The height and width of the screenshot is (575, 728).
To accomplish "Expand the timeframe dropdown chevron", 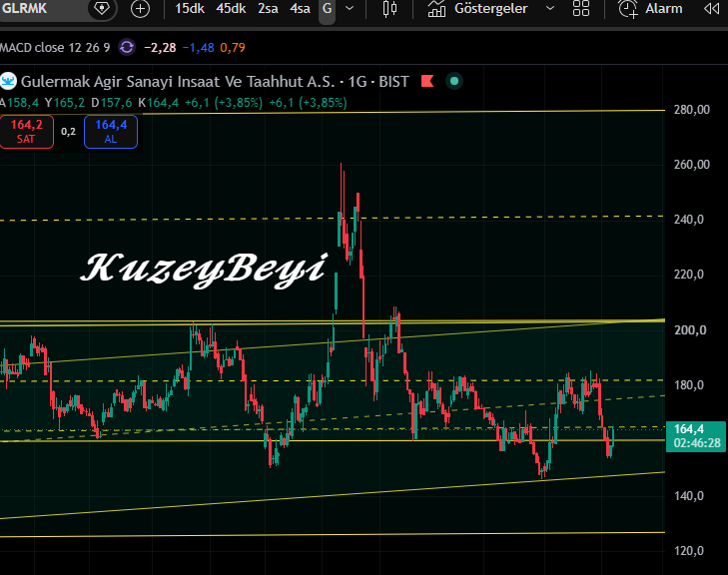I will tap(350, 8).
